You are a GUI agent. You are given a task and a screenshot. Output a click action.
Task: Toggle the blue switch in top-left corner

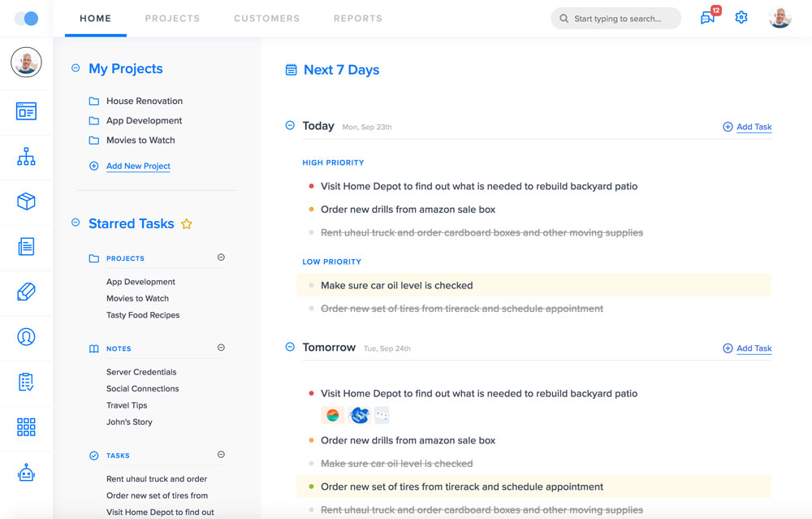[x=26, y=18]
